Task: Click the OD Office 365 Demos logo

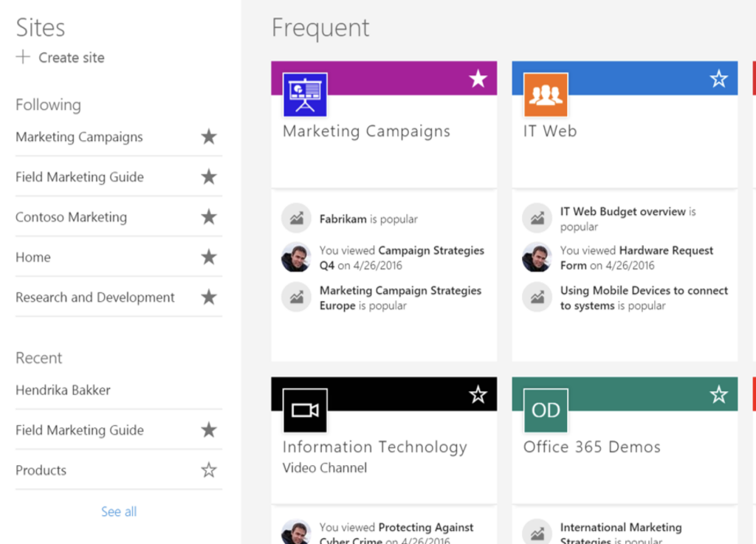Action: 546,410
